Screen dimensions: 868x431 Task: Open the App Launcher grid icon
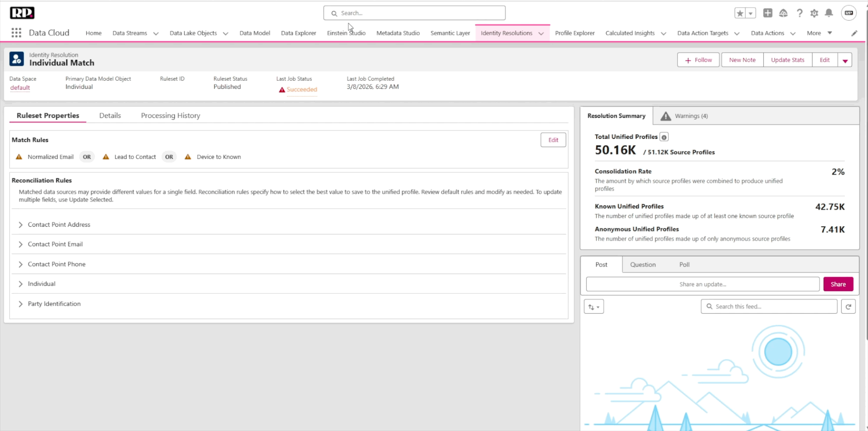point(16,33)
